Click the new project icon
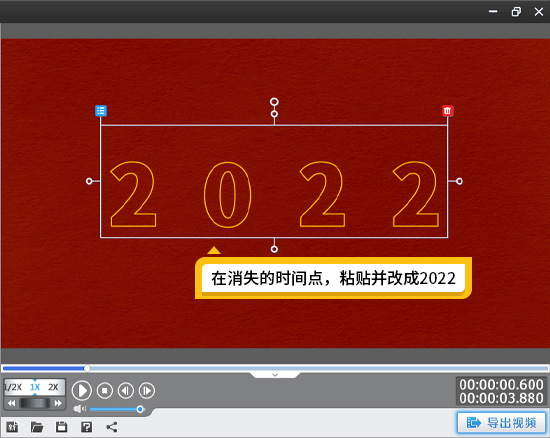The height and width of the screenshot is (438, 550). coord(12,427)
